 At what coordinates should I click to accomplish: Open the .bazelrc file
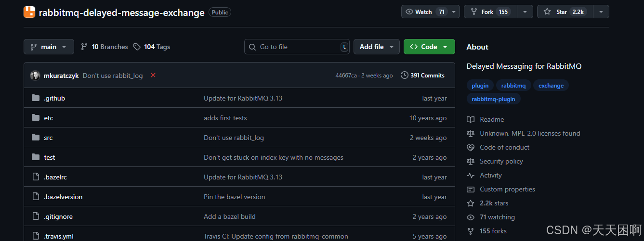point(55,177)
